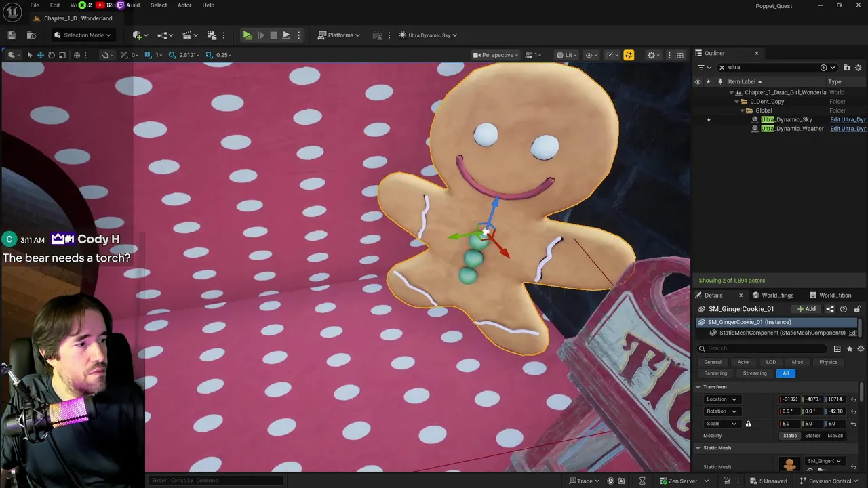The width and height of the screenshot is (868, 488).
Task: Select the Physics filter in Details
Action: pos(828,362)
